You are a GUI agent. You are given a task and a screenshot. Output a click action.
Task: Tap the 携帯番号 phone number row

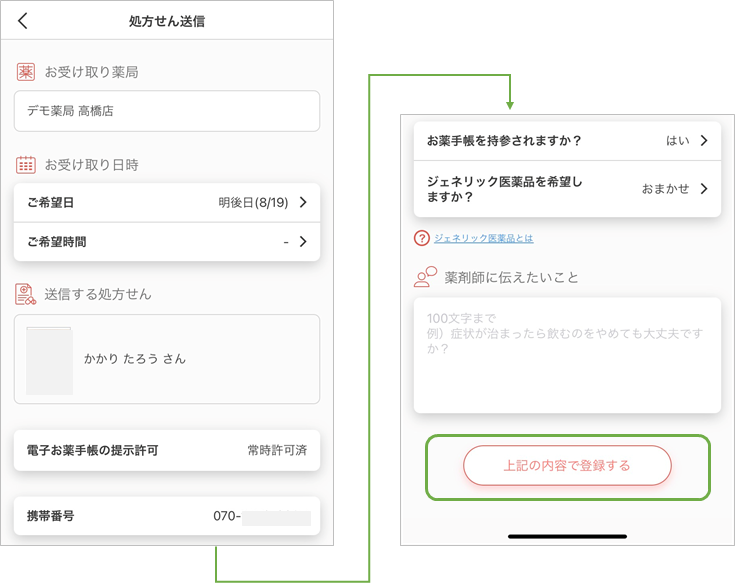(167, 517)
